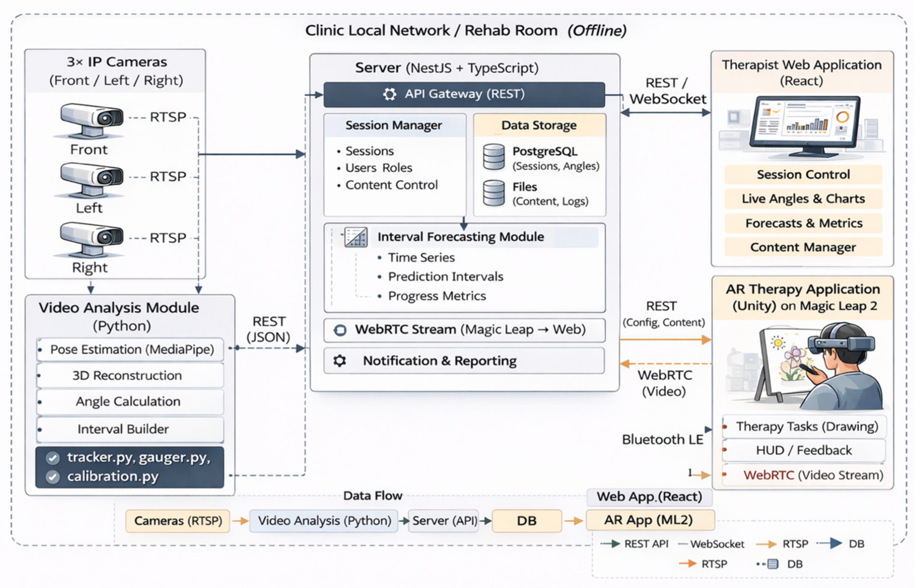Click the checkmark beside tracker.py
The image size is (914, 588).
52,458
